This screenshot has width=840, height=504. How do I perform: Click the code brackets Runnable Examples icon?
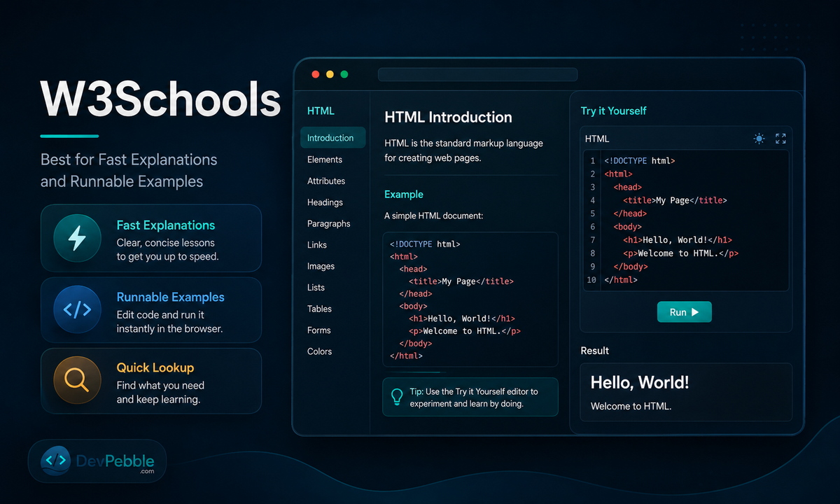[76, 309]
